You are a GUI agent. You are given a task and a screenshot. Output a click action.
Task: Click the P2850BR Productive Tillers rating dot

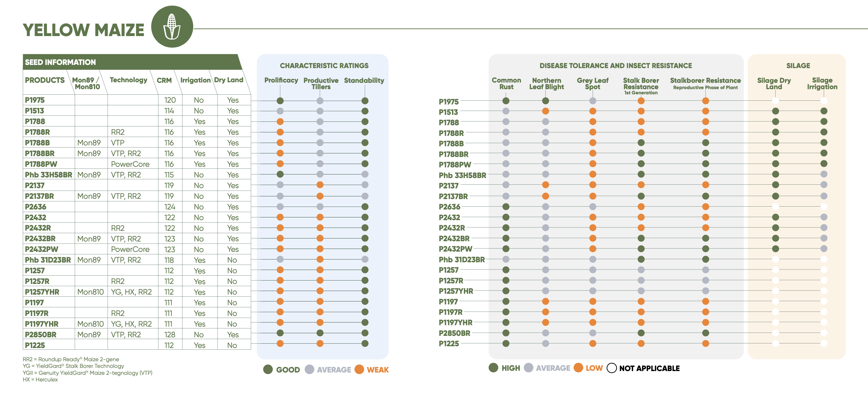(x=320, y=333)
